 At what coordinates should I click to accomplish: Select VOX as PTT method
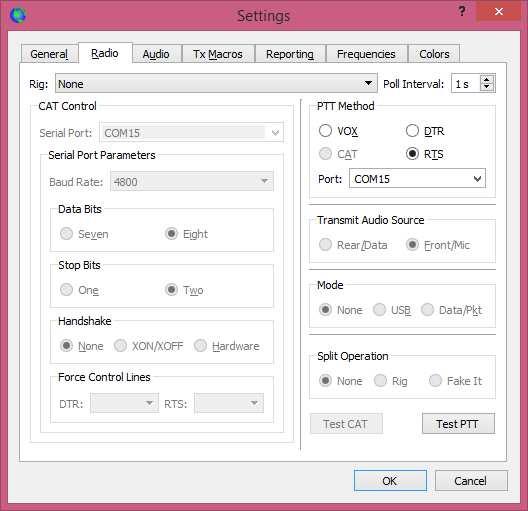coord(338,131)
